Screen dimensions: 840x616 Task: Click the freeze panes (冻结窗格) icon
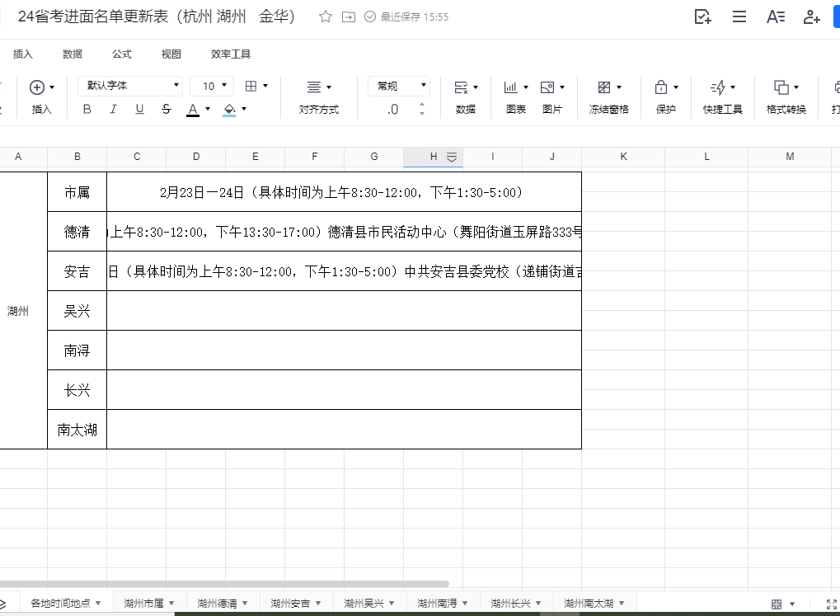coord(604,87)
